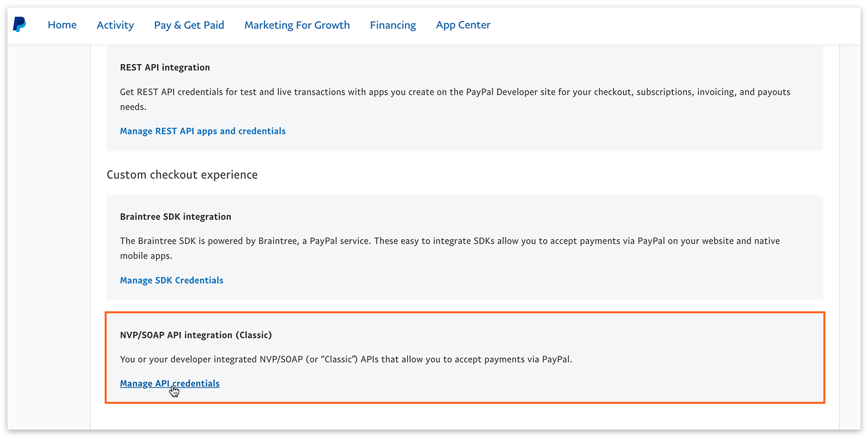Image resolution: width=868 pixels, height=437 pixels.
Task: Click the PayPal logo icon
Action: tap(19, 25)
